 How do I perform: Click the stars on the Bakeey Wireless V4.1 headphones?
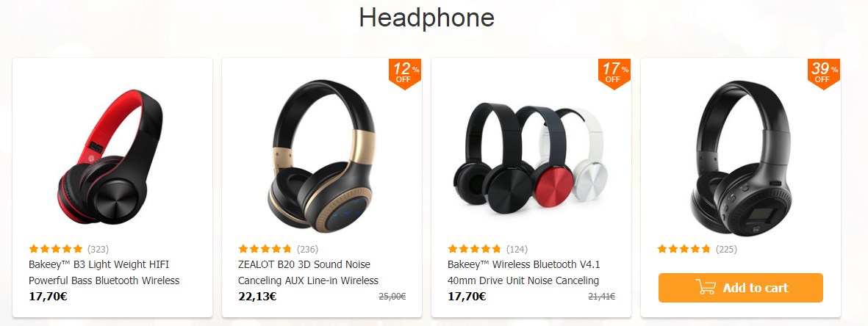pyautogui.click(x=474, y=249)
